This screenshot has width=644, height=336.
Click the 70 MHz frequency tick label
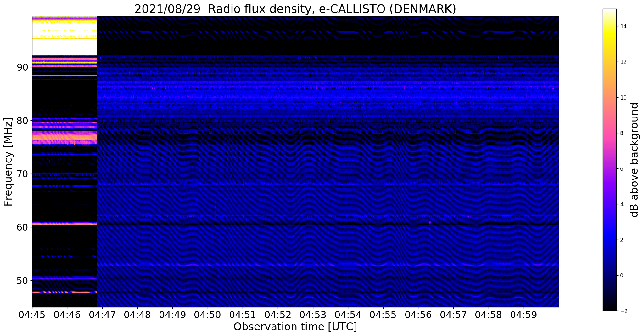(22, 174)
